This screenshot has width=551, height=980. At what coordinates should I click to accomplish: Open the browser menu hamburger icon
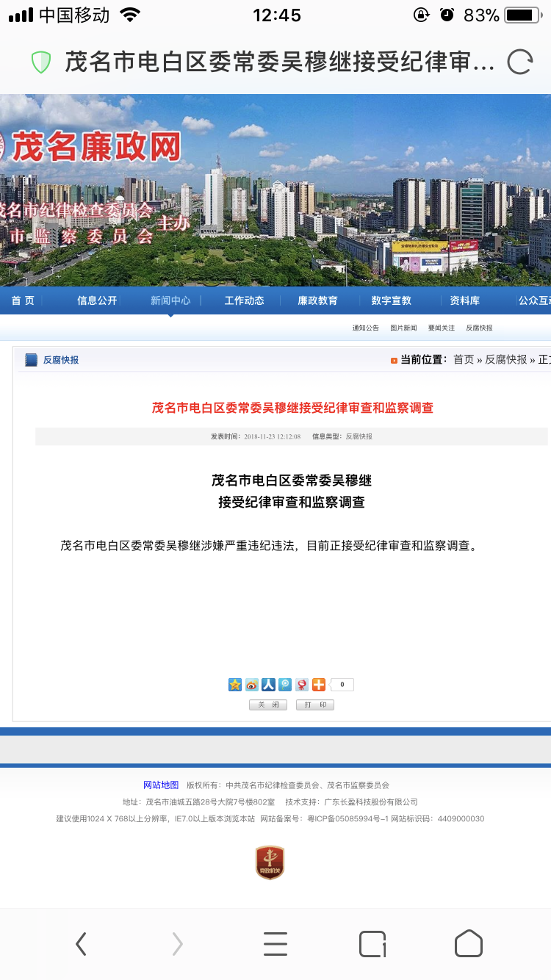[275, 943]
